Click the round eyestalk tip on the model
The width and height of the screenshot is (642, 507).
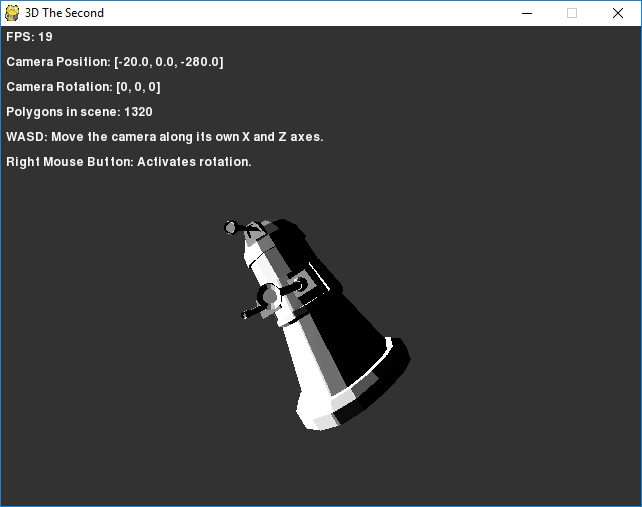coord(231,227)
